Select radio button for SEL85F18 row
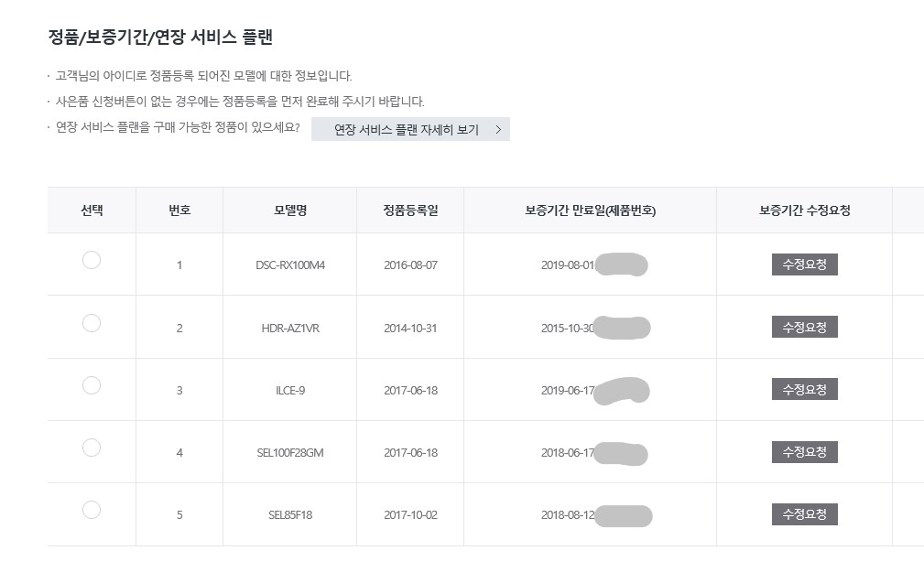Screen dimensions: 924x583 pyautogui.click(x=92, y=510)
